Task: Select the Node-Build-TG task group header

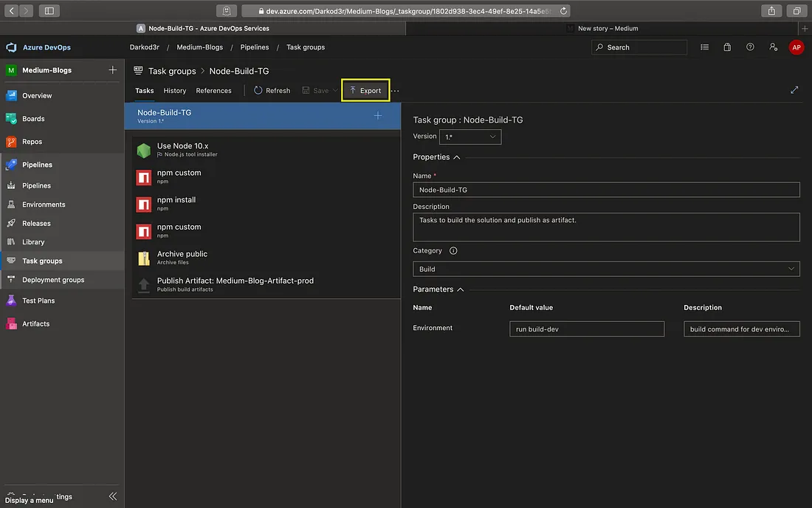Action: tap(263, 116)
